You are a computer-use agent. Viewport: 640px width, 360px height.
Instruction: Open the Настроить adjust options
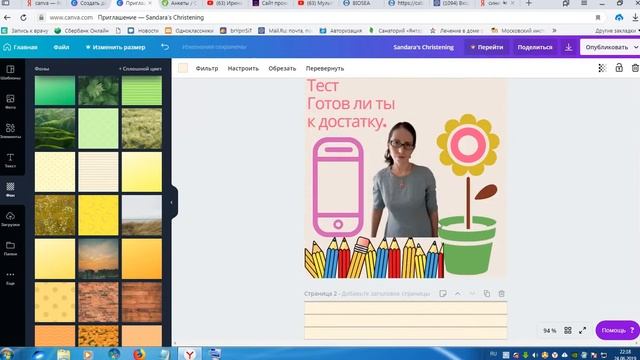pyautogui.click(x=243, y=69)
